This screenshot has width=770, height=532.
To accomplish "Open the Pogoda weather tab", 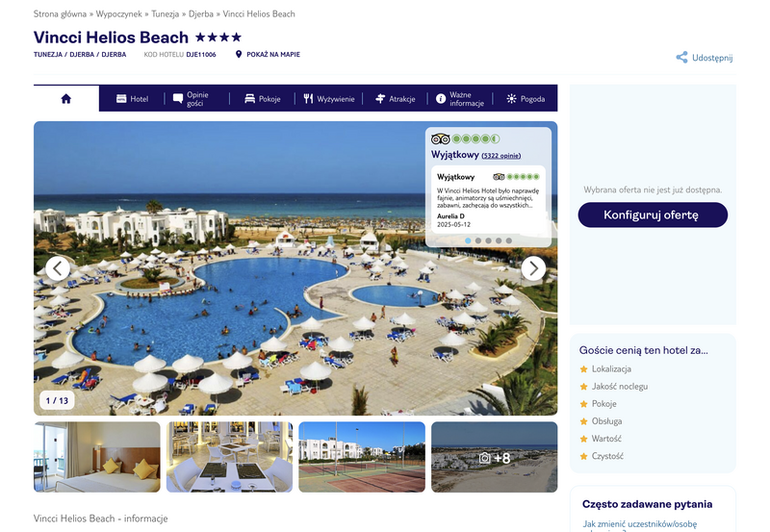I will tap(526, 99).
